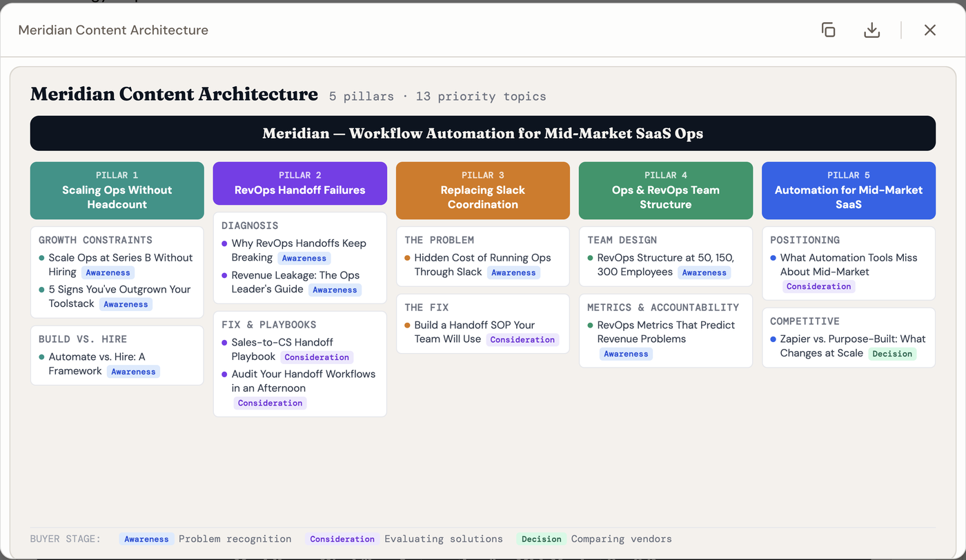Select the Pillar 3 Replacing Slack Coordination header
966x560 pixels.
coord(483,190)
